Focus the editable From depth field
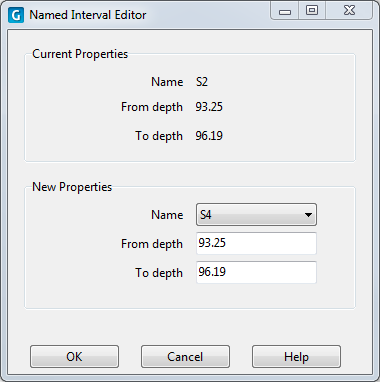380x382 pixels. pos(256,243)
